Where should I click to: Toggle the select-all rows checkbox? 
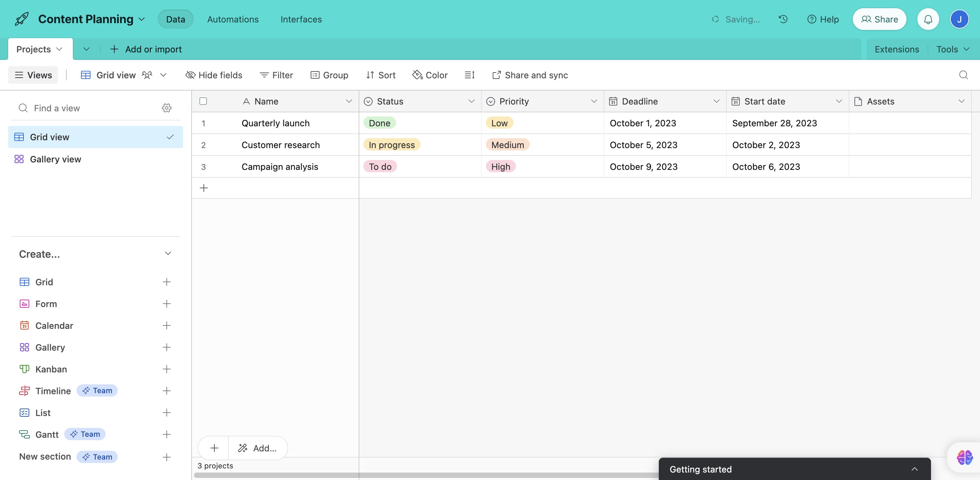[203, 101]
